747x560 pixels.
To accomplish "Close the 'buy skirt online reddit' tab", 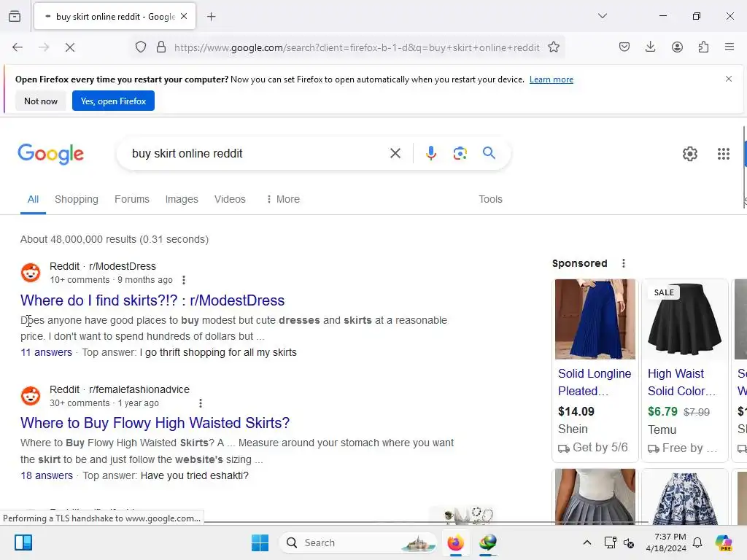I will click(x=184, y=16).
